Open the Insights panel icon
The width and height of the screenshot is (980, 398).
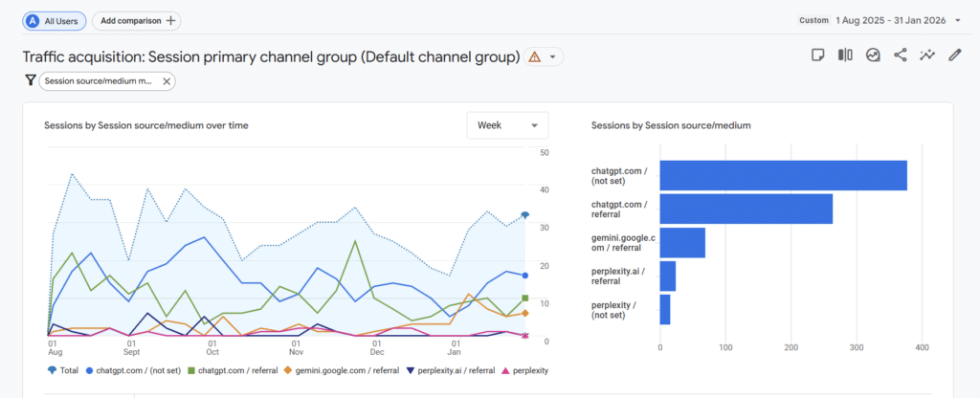pos(872,55)
